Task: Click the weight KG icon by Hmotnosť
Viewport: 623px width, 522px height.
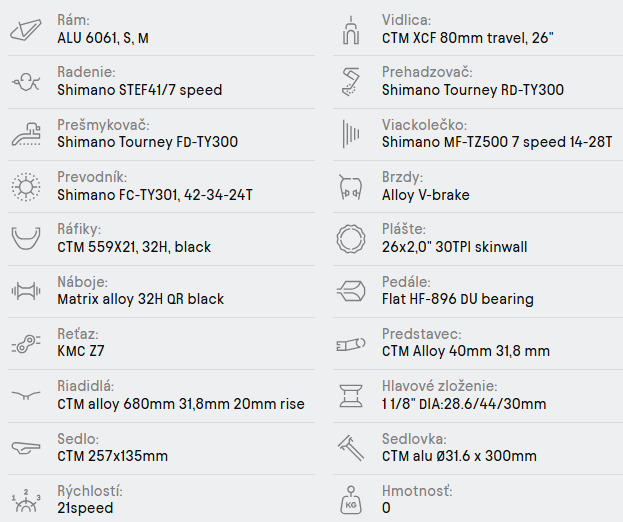Action: tap(349, 499)
